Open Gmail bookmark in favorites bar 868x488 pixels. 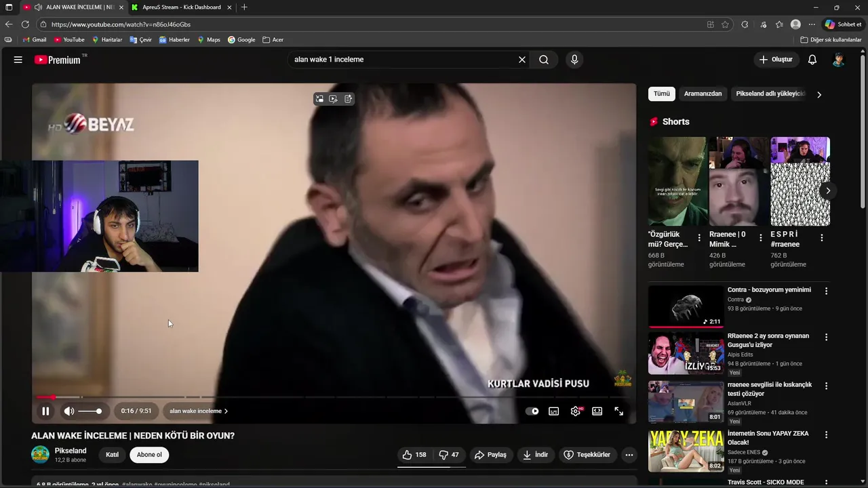pos(35,40)
